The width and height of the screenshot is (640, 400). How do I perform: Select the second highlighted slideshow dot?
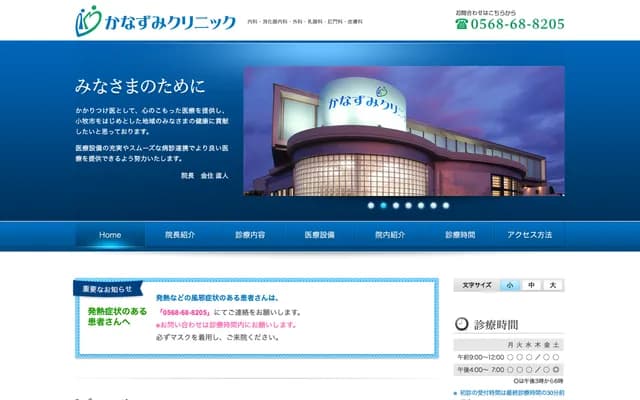[x=383, y=206]
